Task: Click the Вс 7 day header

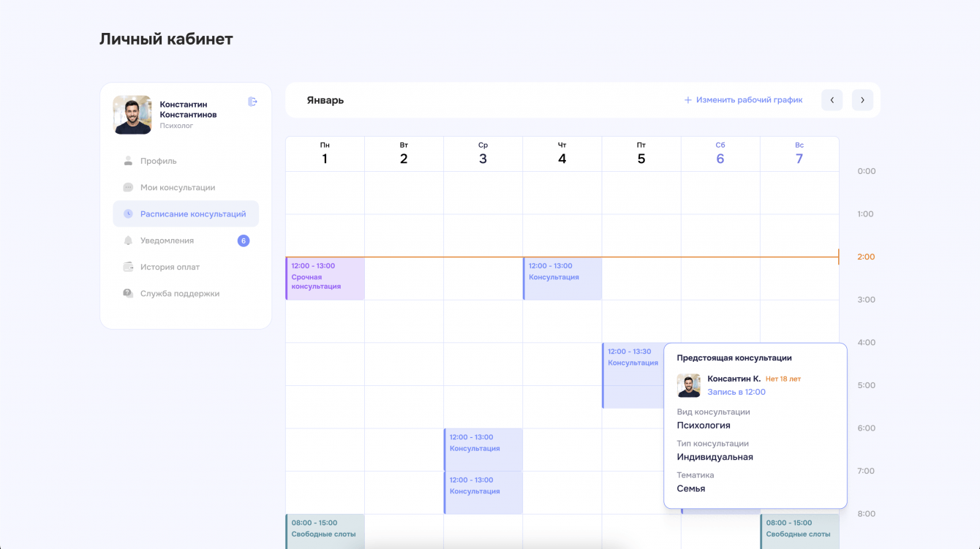Action: pyautogui.click(x=799, y=154)
